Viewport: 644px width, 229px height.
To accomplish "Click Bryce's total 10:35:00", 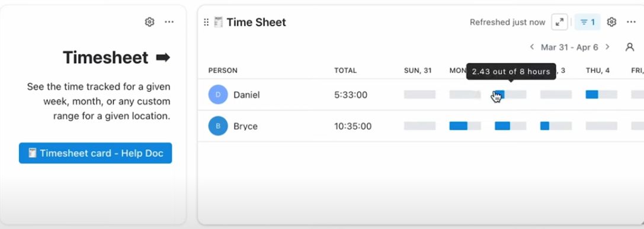I will (353, 126).
